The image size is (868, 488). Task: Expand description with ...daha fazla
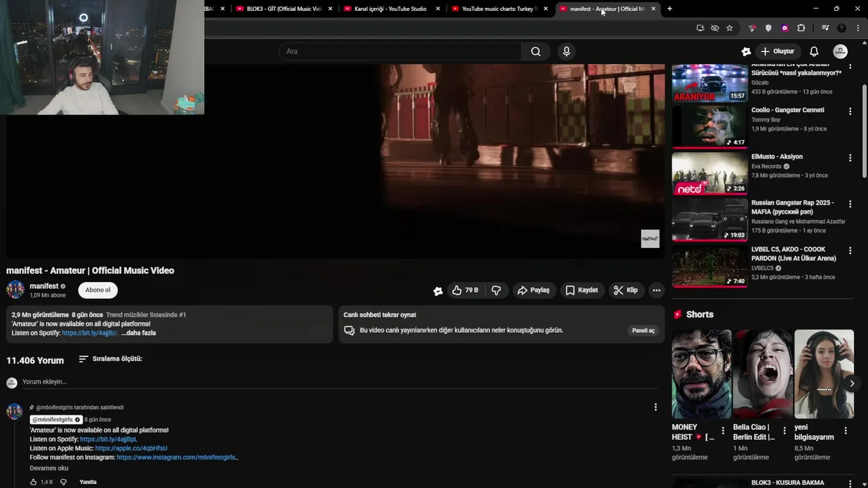click(x=139, y=333)
